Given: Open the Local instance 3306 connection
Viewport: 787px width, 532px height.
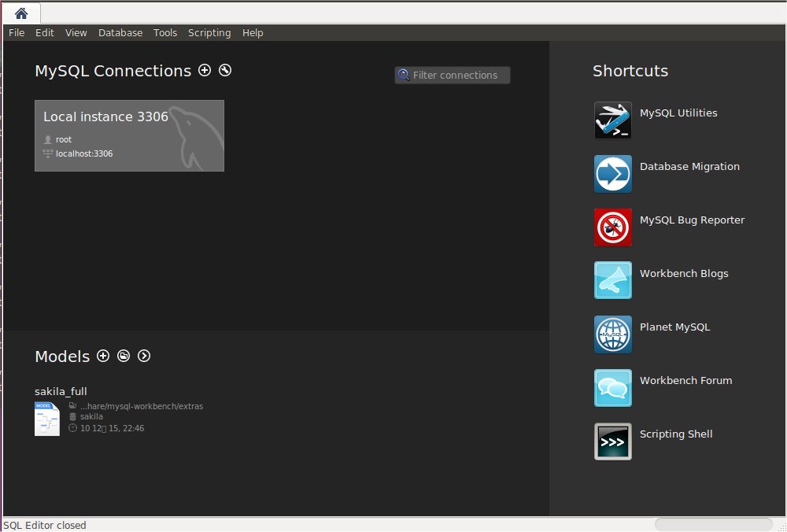Looking at the screenshot, I should point(129,135).
